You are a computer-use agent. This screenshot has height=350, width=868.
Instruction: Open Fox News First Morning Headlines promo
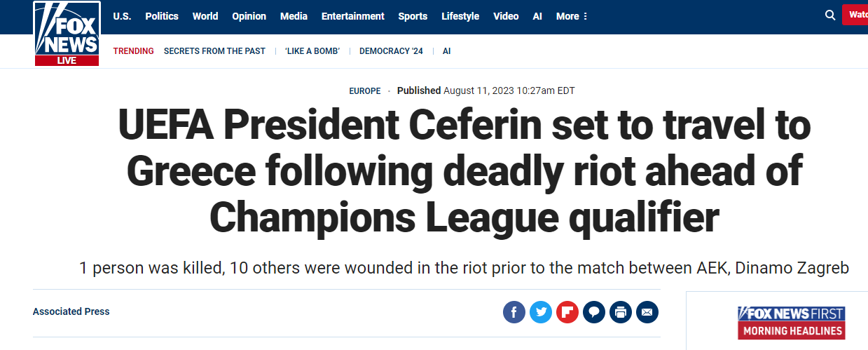point(791,322)
